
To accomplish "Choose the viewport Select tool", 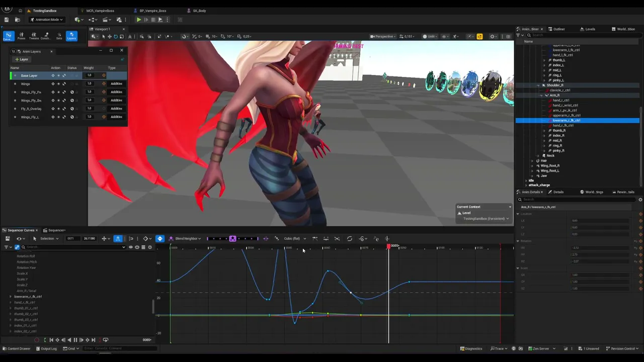I will click(103, 36).
